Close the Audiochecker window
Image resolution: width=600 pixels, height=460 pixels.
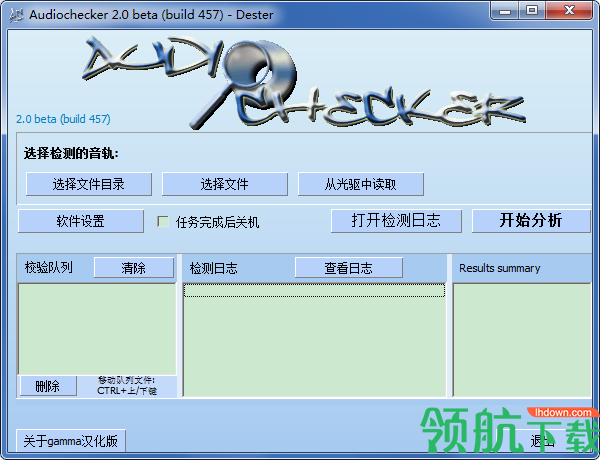[569, 10]
